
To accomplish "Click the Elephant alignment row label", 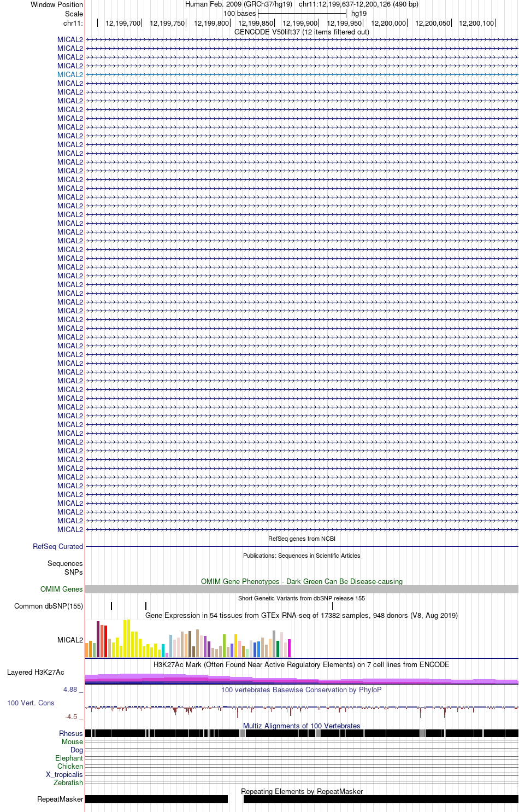I will 69,758.
